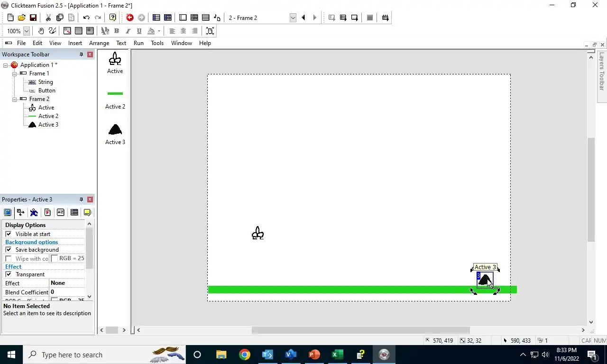Select Active object thumbnail in object list

[115, 59]
